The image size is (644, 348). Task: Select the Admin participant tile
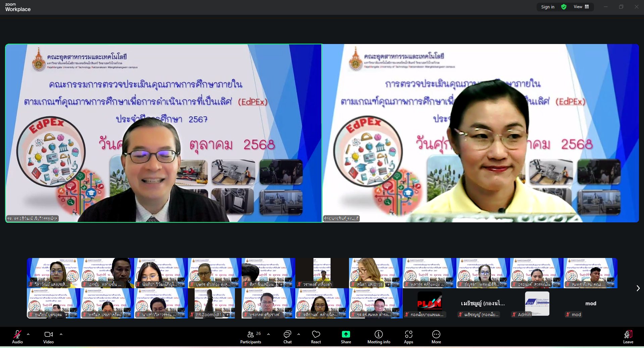point(537,303)
